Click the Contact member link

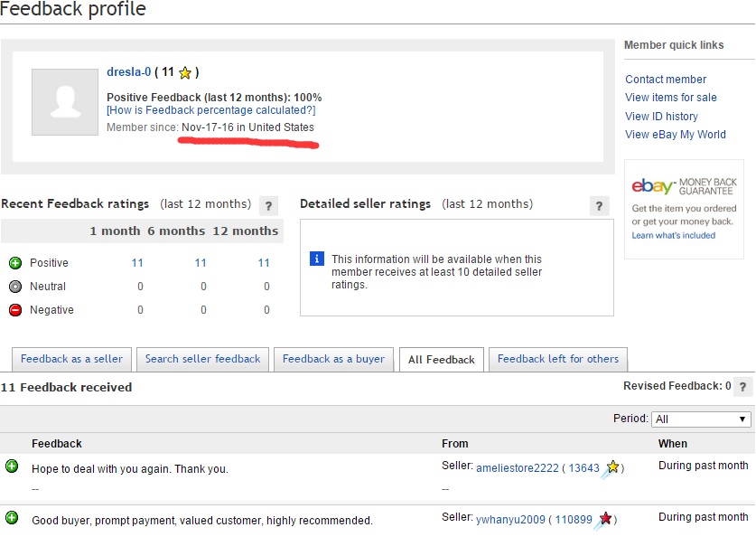coord(666,80)
